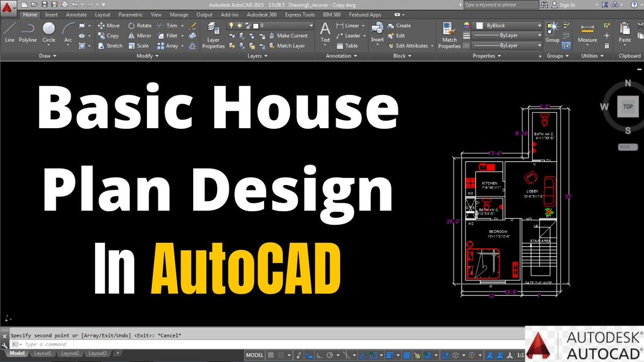Open the ByBlock color dropdown

click(507, 25)
